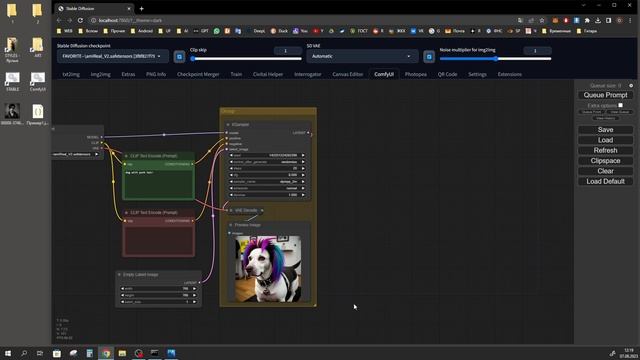Increase the KSampler seed value arrow

click(303, 156)
